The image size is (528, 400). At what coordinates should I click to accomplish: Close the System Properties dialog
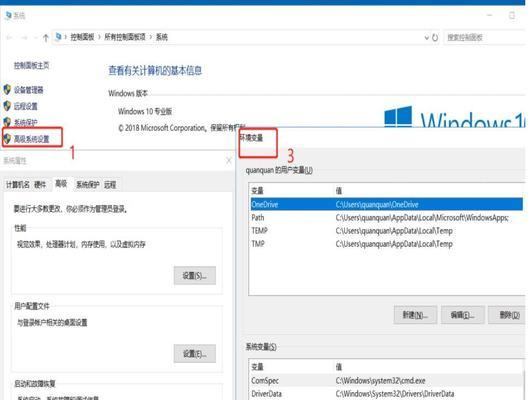(229, 161)
